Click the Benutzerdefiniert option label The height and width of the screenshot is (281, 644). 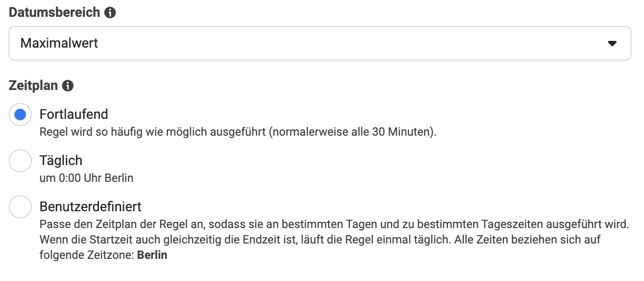90,207
